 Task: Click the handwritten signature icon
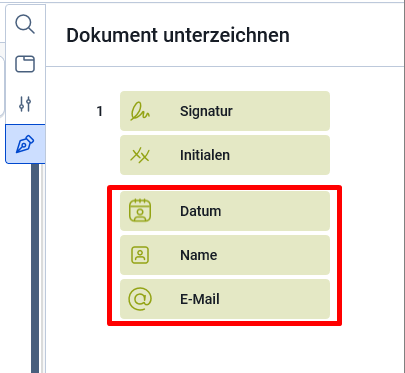pos(140,111)
